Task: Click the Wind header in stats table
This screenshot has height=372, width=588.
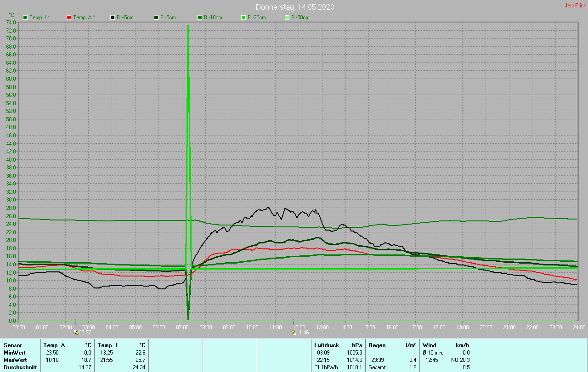Action: pos(429,345)
